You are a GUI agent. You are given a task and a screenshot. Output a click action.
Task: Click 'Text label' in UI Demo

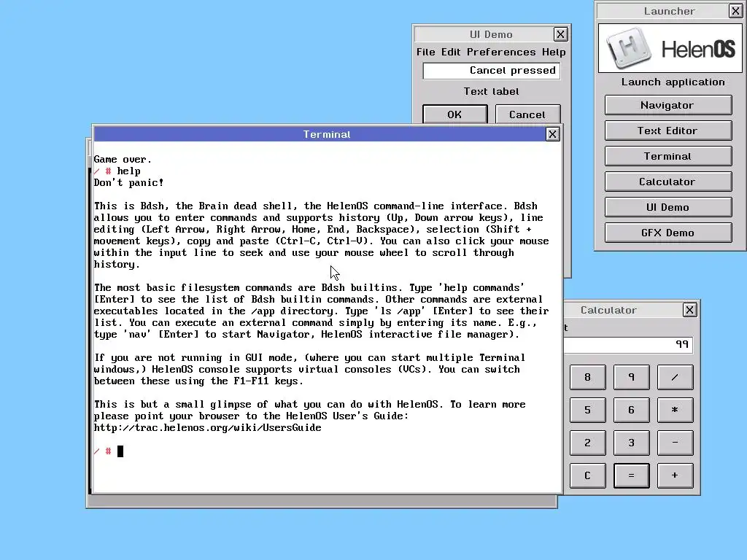coord(491,91)
